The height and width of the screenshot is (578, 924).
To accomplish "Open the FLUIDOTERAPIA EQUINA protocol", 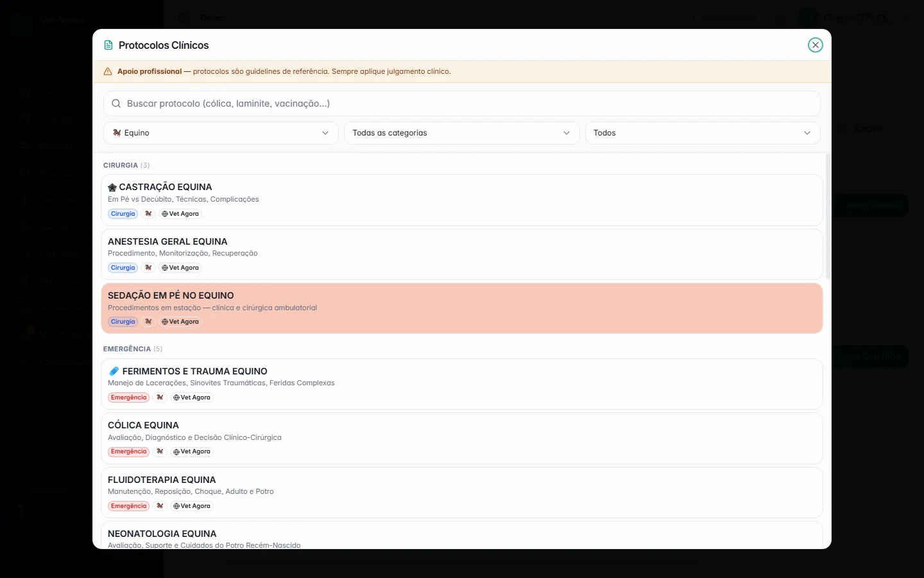I will (x=461, y=493).
